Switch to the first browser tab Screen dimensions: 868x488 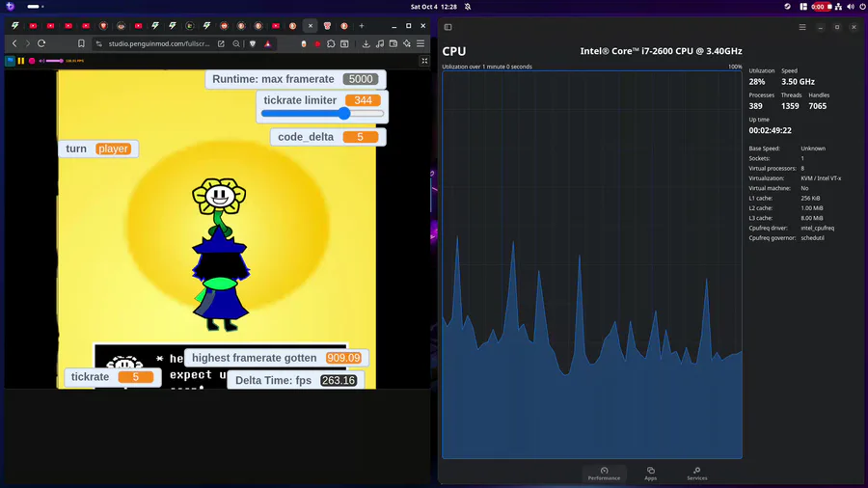[x=15, y=26]
